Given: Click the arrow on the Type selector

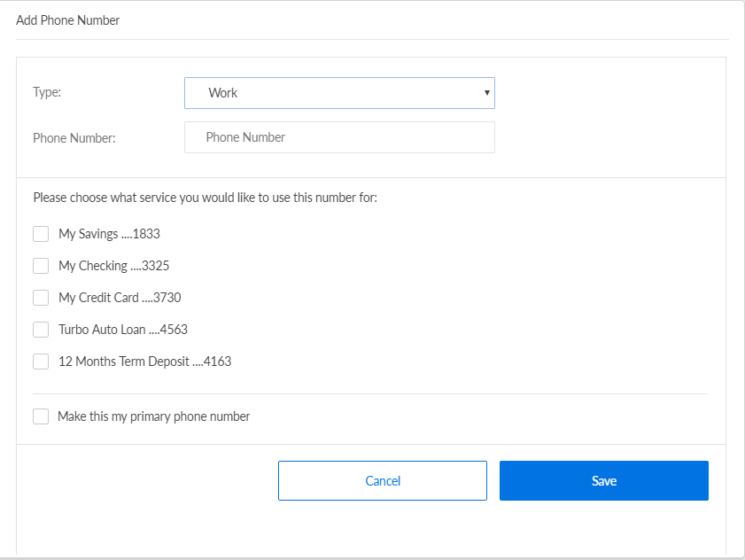Looking at the screenshot, I should (486, 93).
